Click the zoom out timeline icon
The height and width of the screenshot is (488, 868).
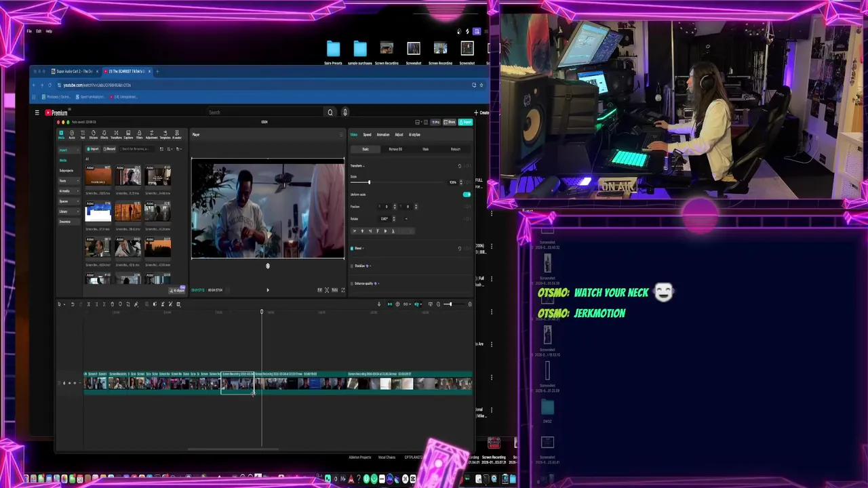tap(438, 304)
